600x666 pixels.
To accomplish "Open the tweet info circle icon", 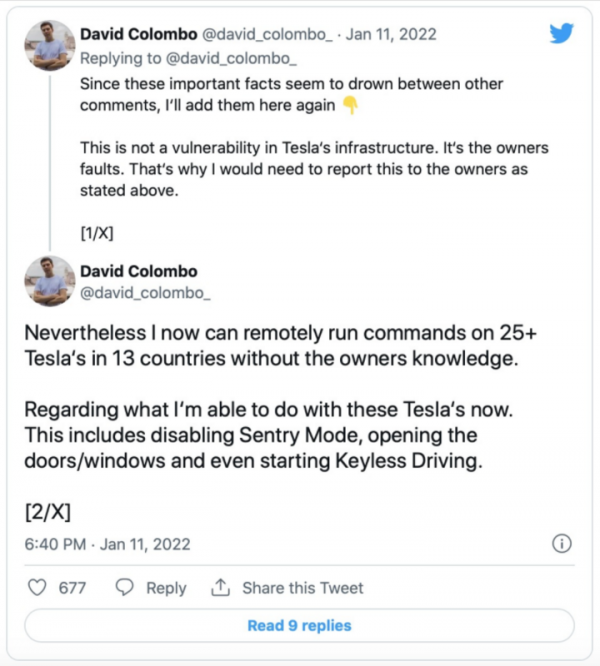I will click(561, 544).
